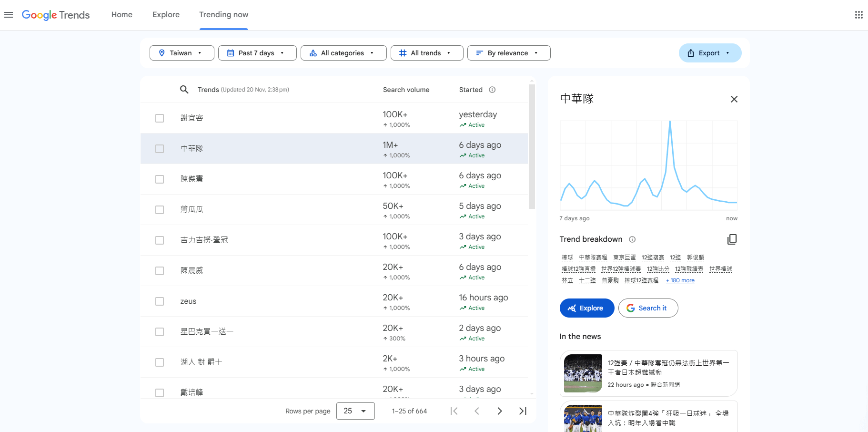Select the Trending now tab
The height and width of the screenshot is (432, 868).
[x=223, y=15]
